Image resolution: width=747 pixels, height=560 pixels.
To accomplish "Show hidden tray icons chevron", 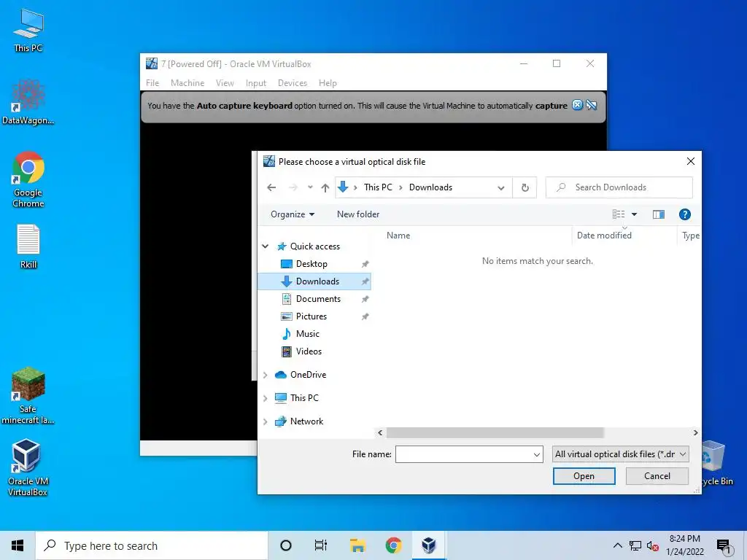I will (x=617, y=545).
